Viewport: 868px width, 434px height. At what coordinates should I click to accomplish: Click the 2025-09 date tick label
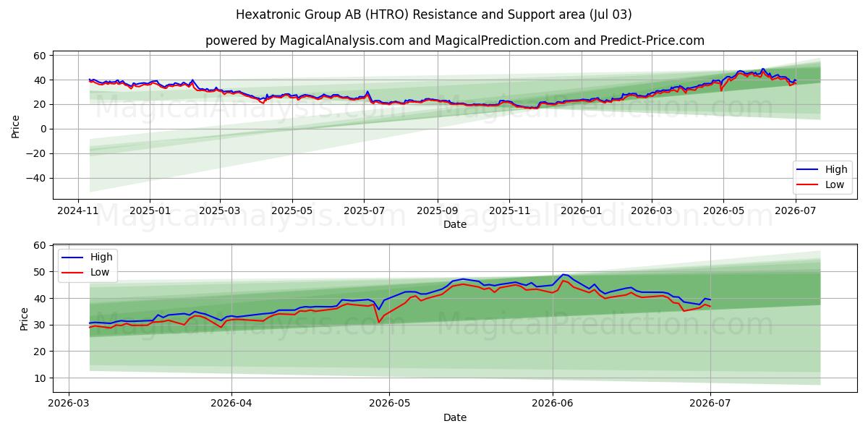click(437, 211)
